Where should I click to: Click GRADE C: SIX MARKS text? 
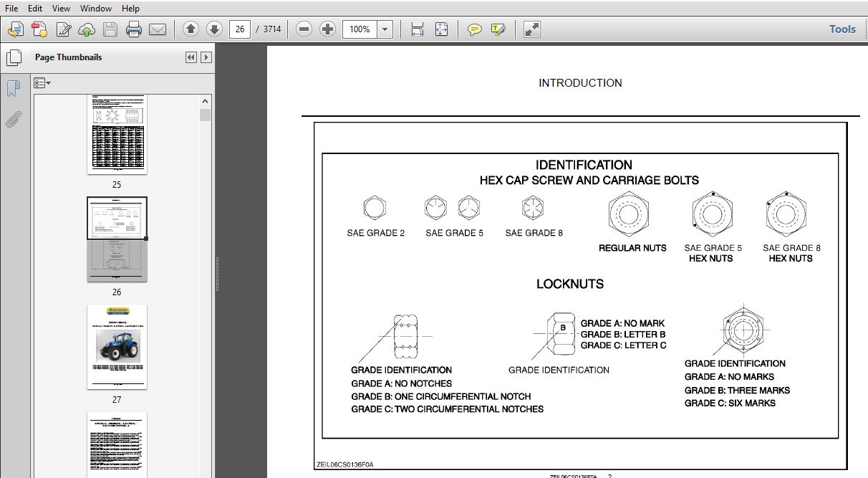730,403
